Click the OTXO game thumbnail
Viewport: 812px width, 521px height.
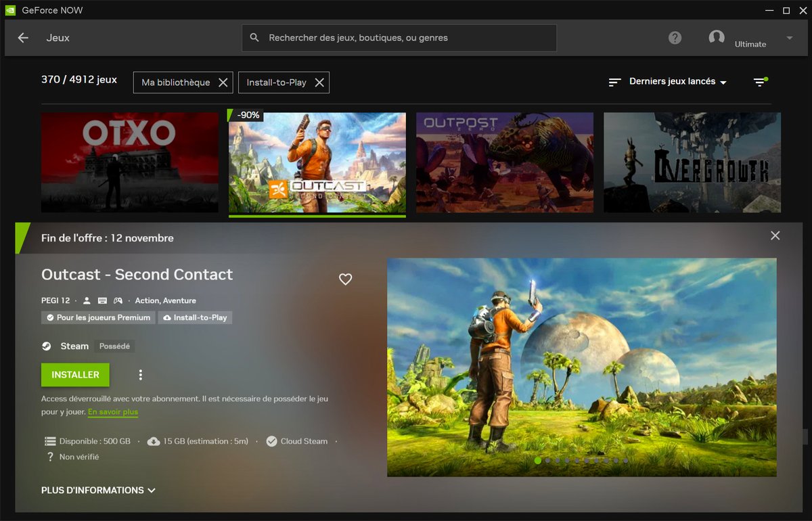129,162
